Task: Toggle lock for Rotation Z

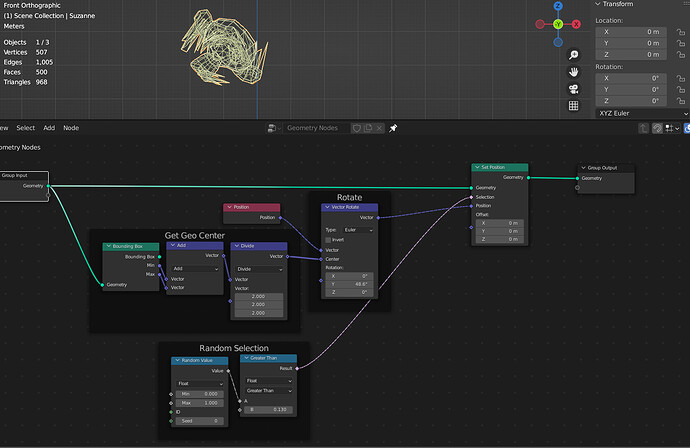Action: 681,101
